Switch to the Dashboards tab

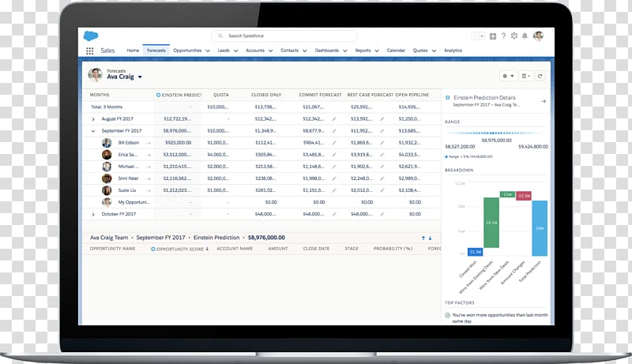click(326, 51)
